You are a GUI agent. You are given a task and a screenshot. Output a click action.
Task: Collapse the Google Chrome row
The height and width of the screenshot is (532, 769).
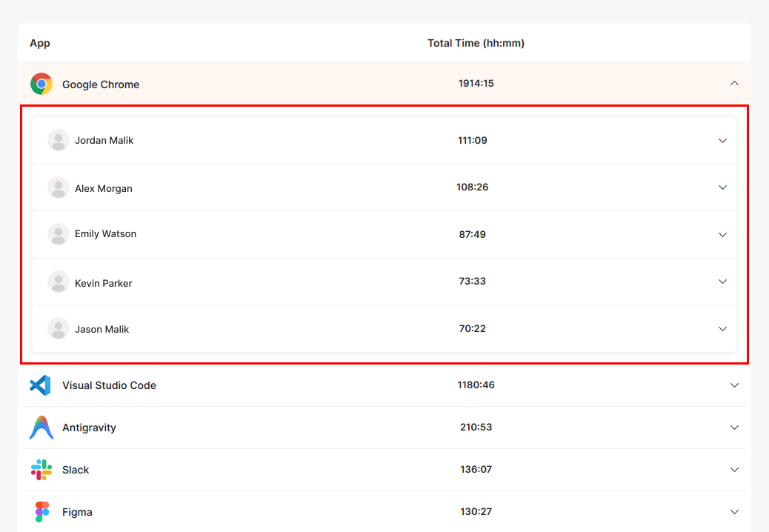[734, 84]
